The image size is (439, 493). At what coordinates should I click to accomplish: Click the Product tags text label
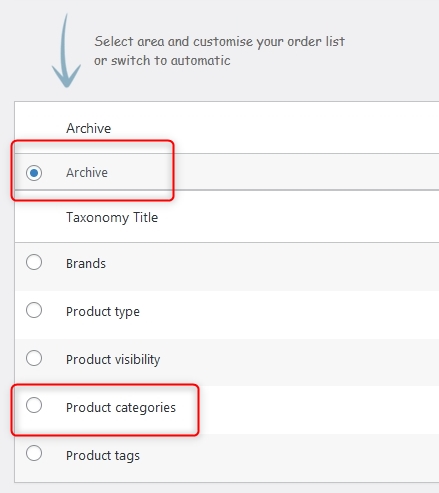coord(103,456)
